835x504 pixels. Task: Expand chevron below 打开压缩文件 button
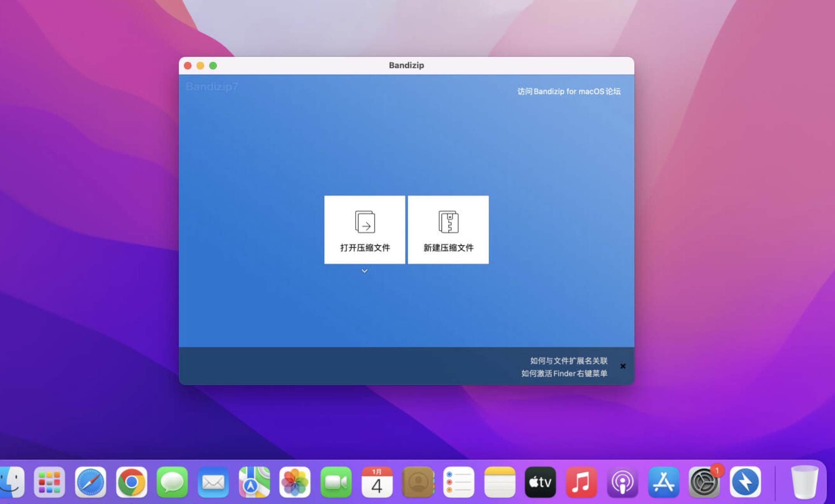(x=364, y=271)
